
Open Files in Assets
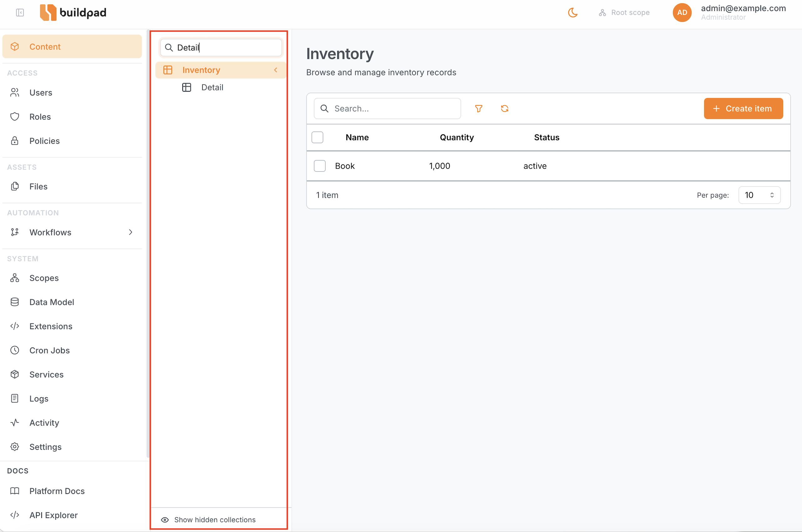(x=72, y=187)
